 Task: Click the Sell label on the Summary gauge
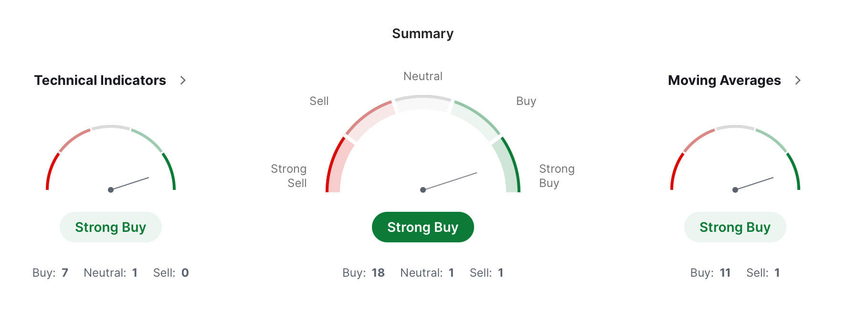coord(319,101)
